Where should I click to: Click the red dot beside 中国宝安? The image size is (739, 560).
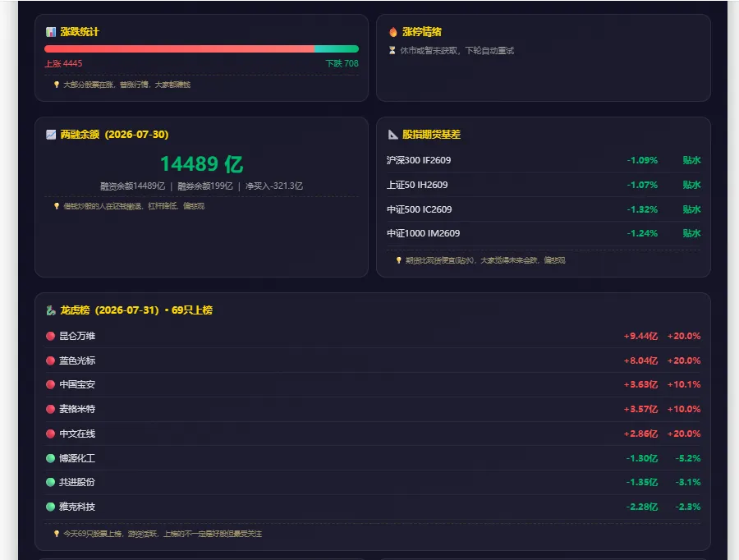(50, 384)
